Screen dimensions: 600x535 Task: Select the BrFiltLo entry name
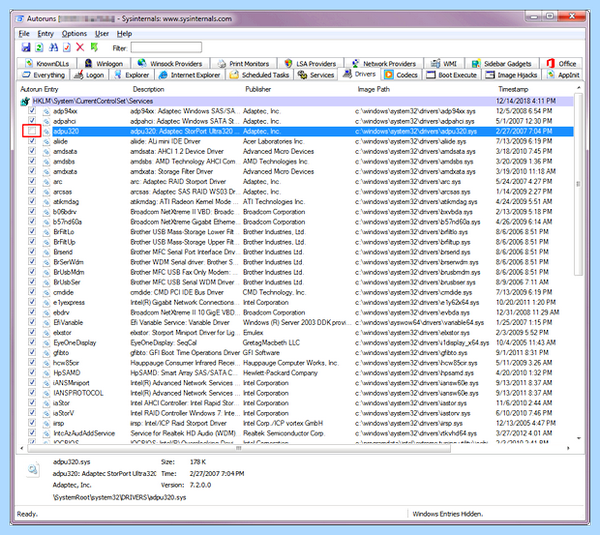click(64, 232)
